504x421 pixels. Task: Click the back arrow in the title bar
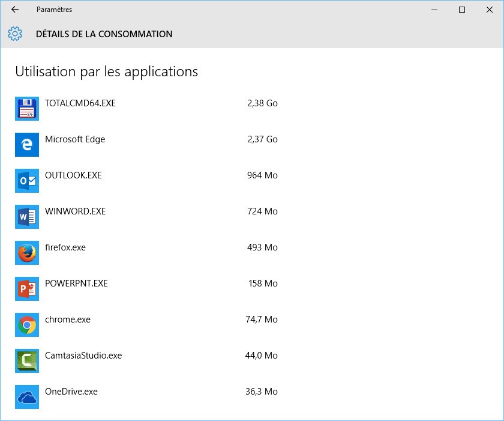pyautogui.click(x=15, y=10)
